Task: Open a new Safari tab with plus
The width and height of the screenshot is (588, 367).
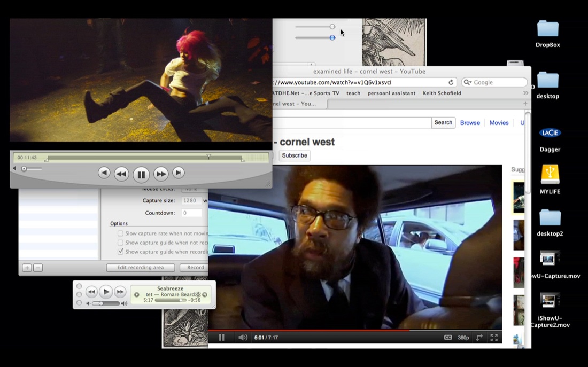Action: (525, 104)
